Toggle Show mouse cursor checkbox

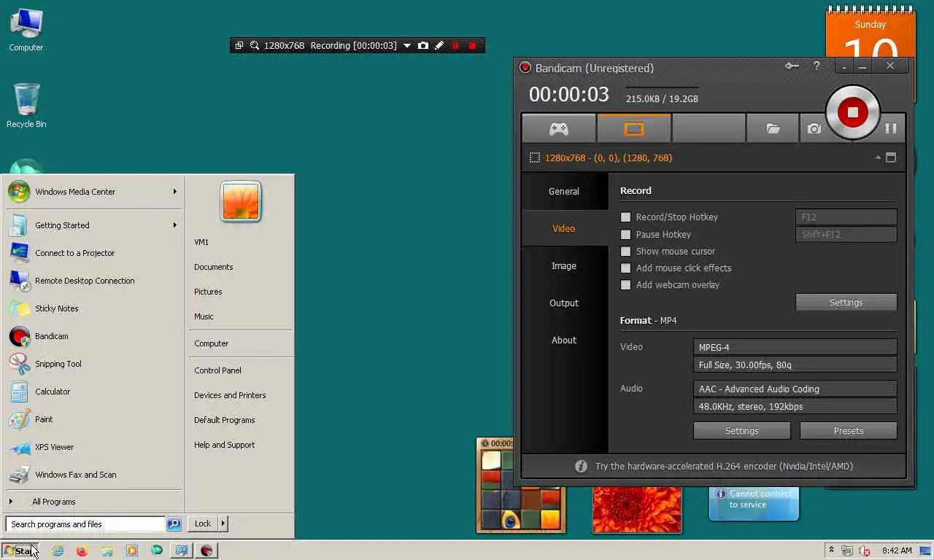click(x=625, y=252)
